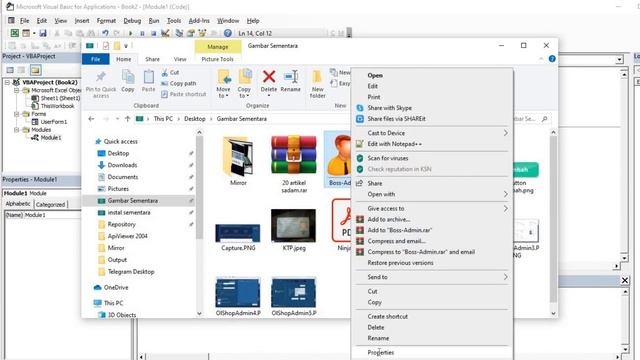
Task: Expand Send to submenu
Action: (506, 277)
